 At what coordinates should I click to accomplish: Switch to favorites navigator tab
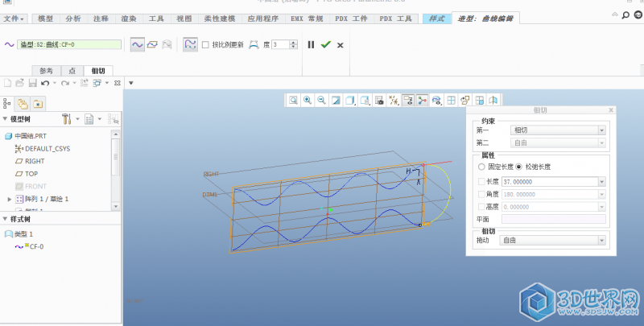[x=38, y=104]
